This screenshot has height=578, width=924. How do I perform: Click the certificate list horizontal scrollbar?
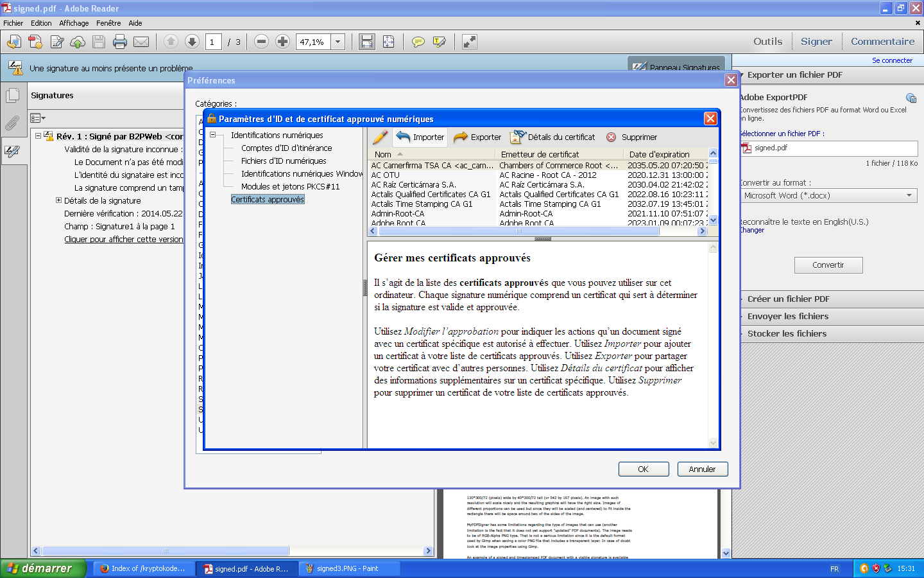tap(518, 231)
